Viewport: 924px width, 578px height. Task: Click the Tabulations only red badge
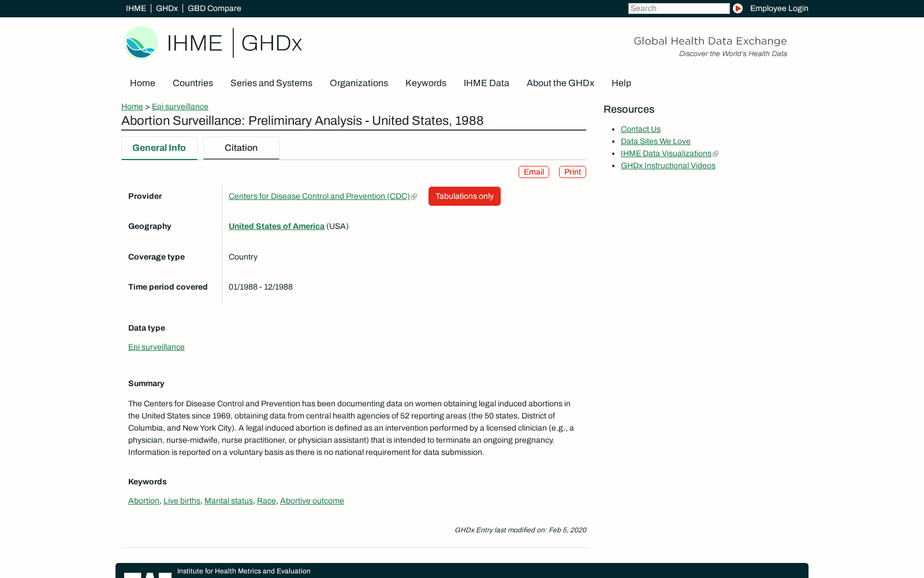click(464, 196)
